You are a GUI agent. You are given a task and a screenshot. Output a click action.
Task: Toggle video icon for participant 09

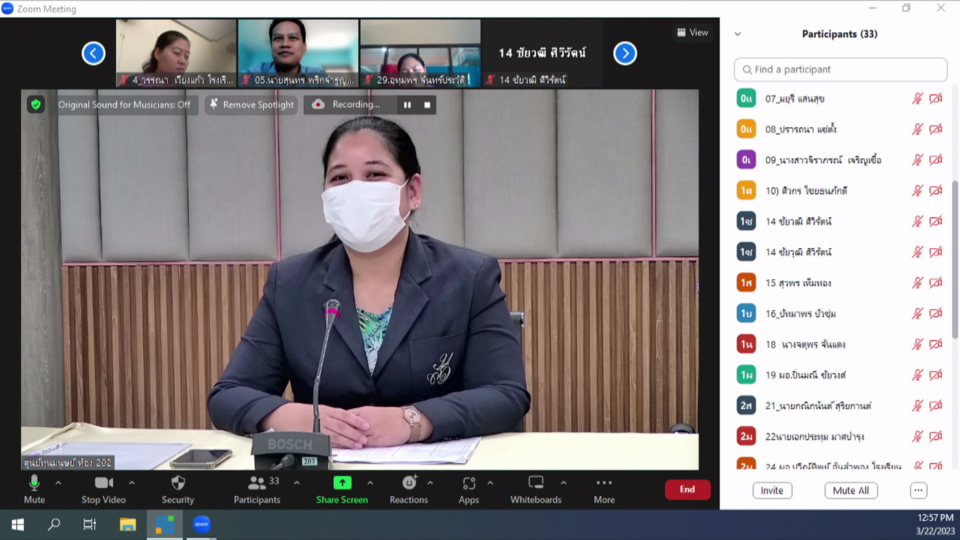(x=936, y=160)
